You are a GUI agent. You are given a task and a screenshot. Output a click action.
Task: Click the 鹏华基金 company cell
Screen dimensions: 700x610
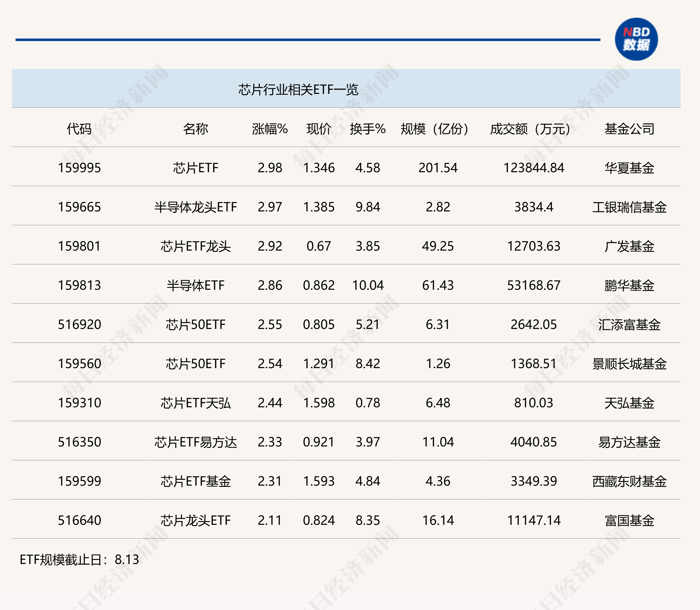pyautogui.click(x=629, y=285)
